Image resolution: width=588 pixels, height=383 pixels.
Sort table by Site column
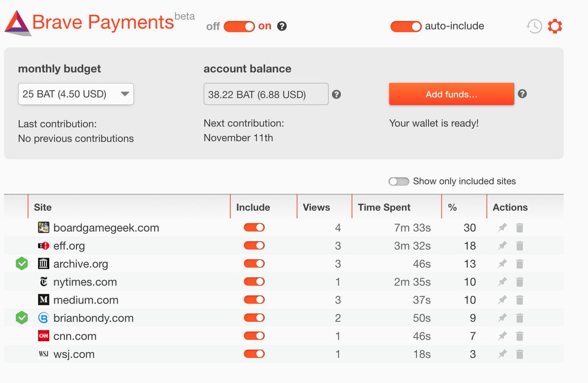129,207
